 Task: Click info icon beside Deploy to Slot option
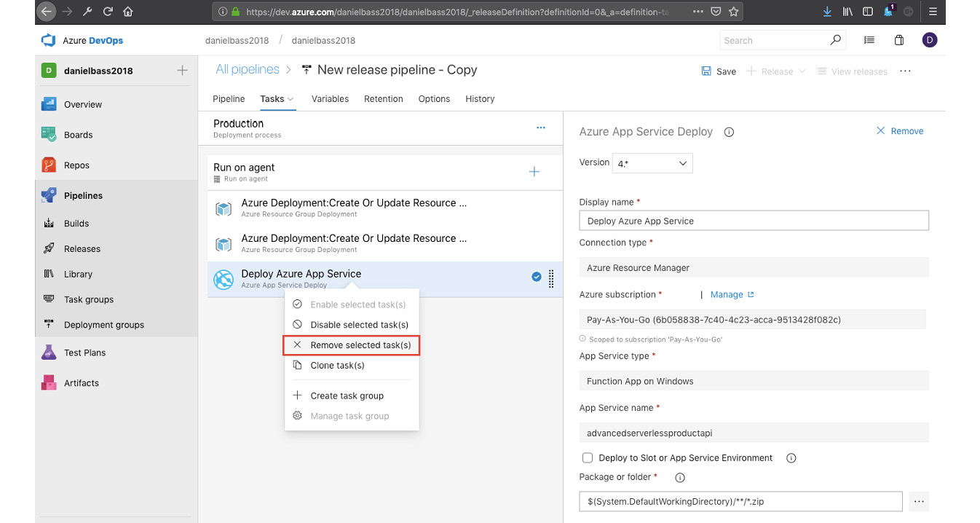pyautogui.click(x=791, y=458)
